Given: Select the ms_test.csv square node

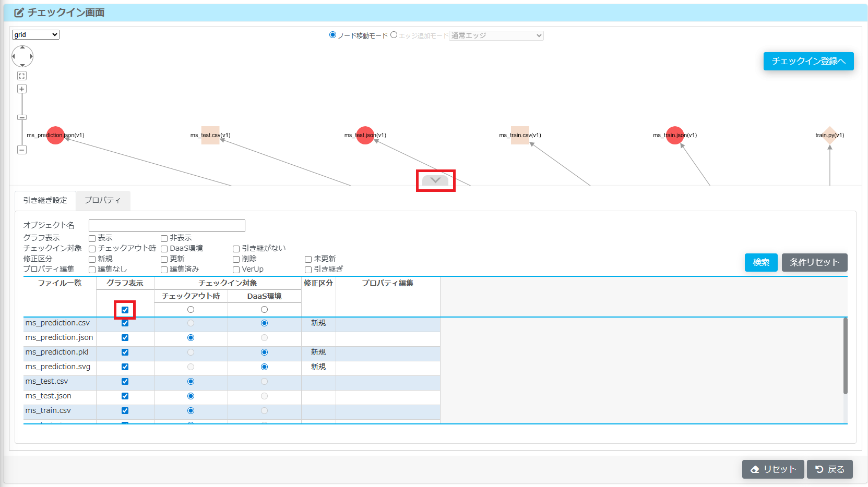Looking at the screenshot, I should coord(210,136).
